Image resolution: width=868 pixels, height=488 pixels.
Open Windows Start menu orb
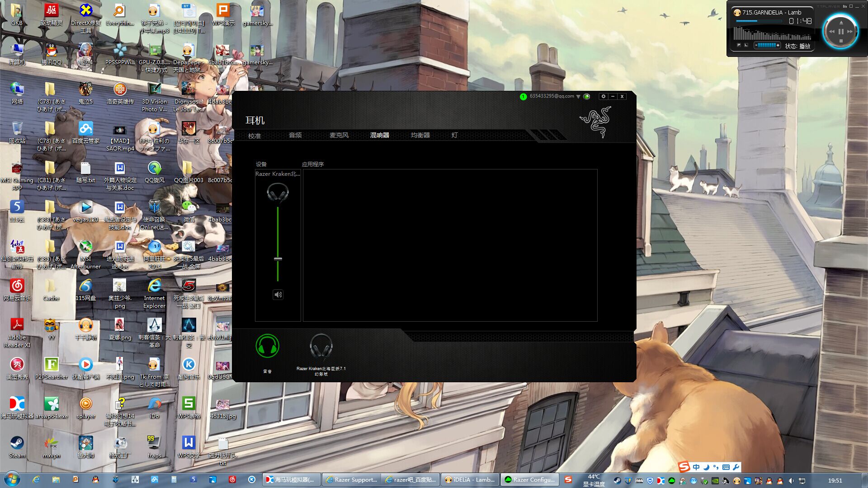12,479
